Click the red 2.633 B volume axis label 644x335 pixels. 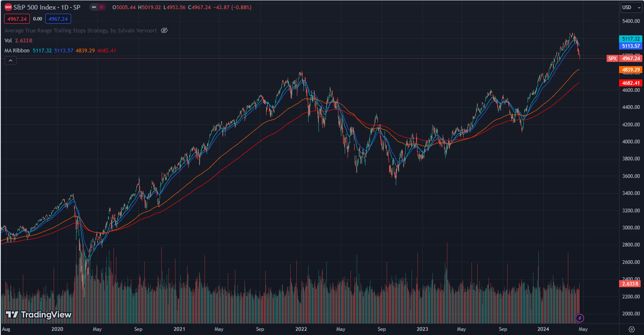pos(630,284)
